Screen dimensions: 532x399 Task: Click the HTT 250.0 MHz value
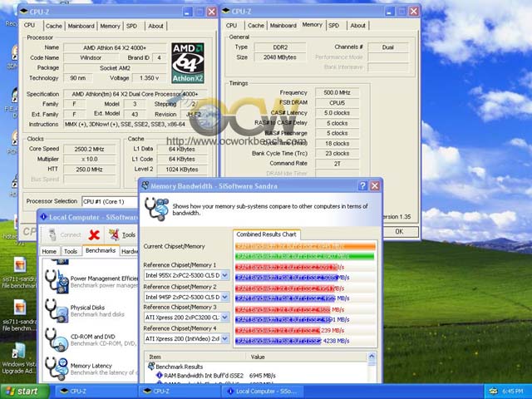click(89, 170)
